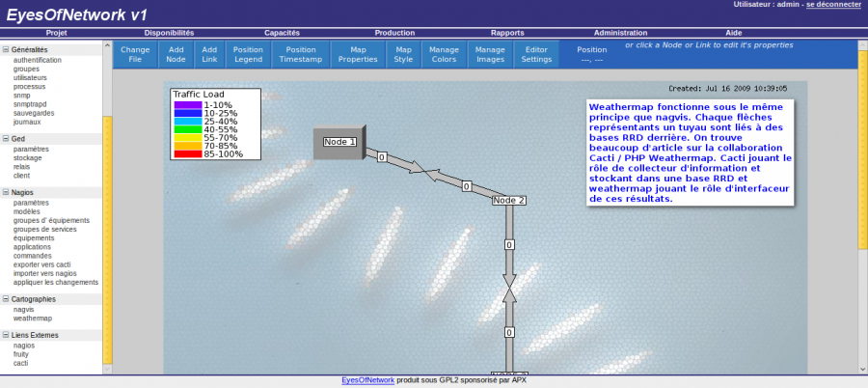Screen dimensions: 868x388
Task: Open groupes de services
Action: 44,230
